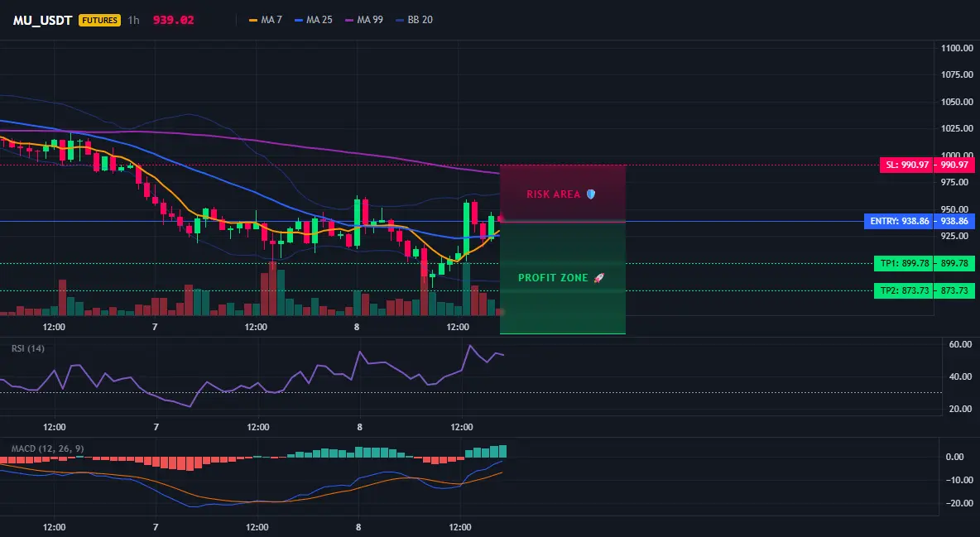Click the BB 20 legend entry
Screen dimensions: 980x537
click(415, 20)
